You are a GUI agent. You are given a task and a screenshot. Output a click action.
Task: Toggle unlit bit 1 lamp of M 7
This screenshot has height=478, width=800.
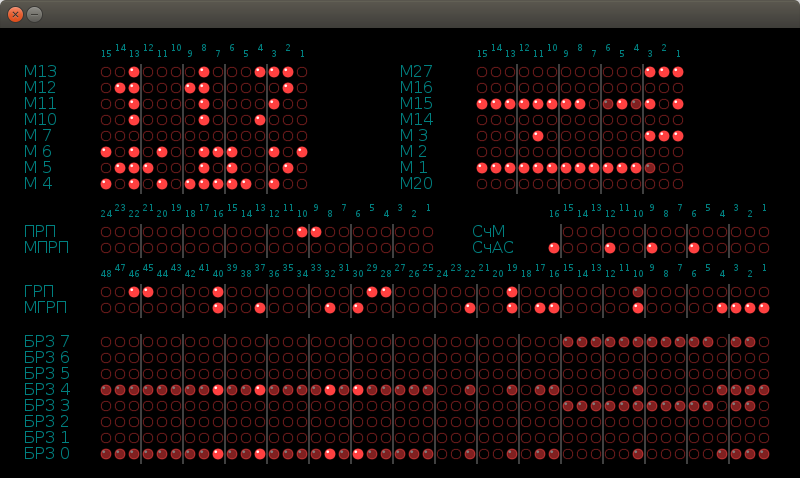[x=302, y=136]
